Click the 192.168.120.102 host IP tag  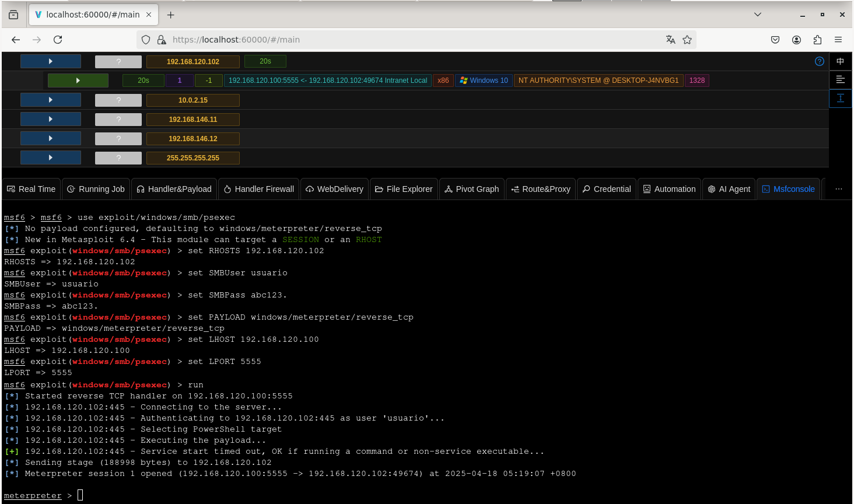(193, 61)
